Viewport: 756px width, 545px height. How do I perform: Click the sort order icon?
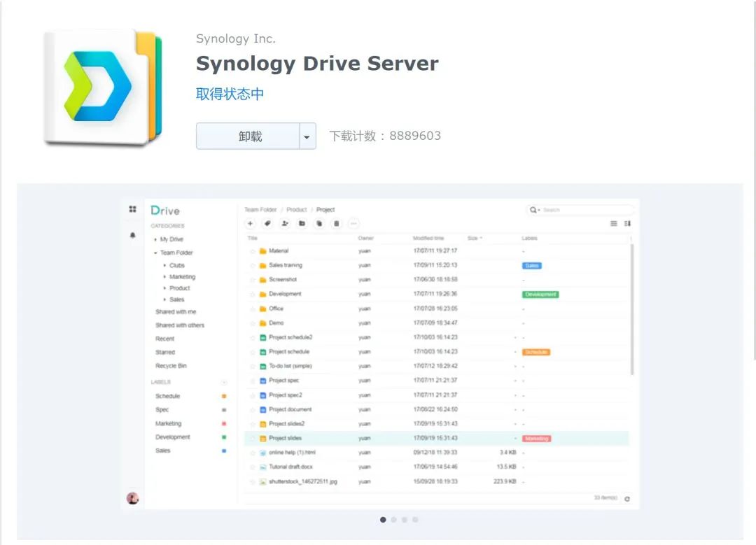click(x=627, y=224)
